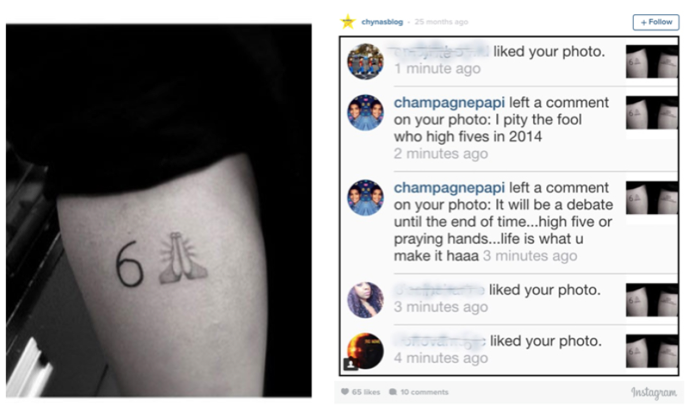Open tattoo thumbnail beside the 'debate' comment

652,198
